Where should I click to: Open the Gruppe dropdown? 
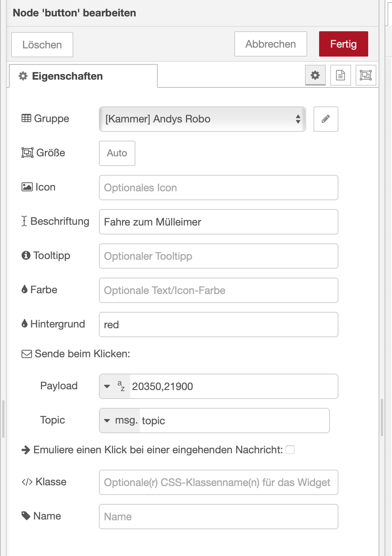[202, 119]
